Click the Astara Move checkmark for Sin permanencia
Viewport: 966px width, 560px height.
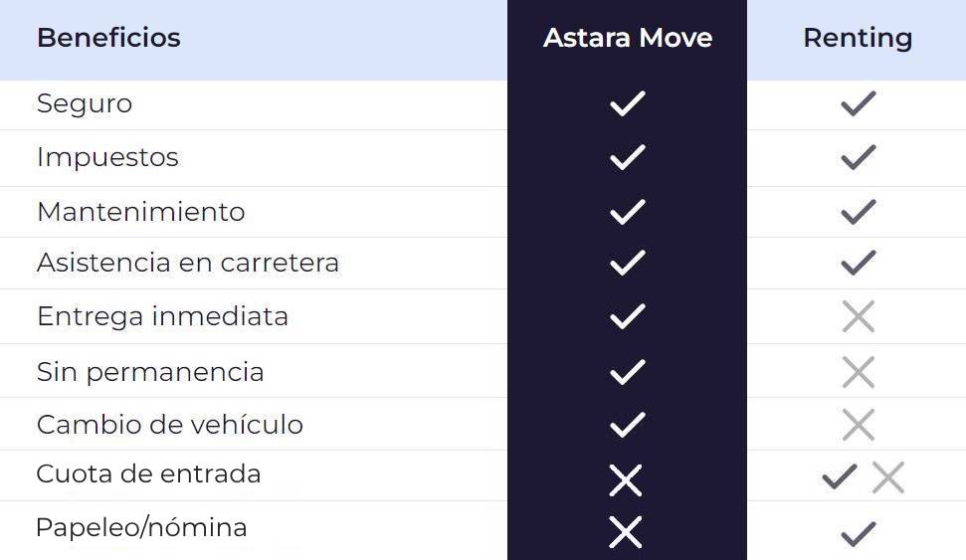(627, 372)
